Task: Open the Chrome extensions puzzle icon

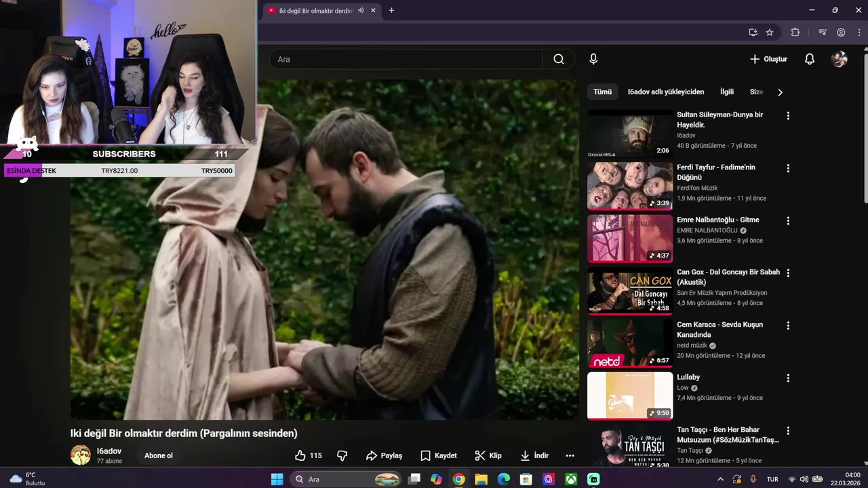Action: coord(795,32)
